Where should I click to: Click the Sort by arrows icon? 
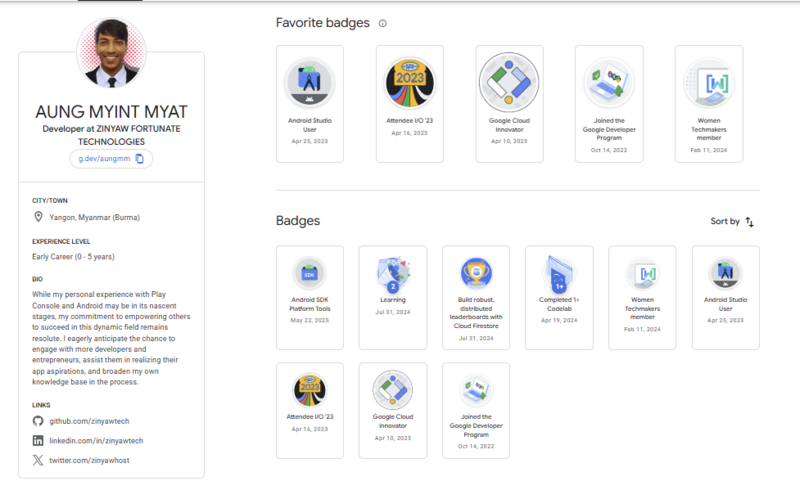click(749, 221)
